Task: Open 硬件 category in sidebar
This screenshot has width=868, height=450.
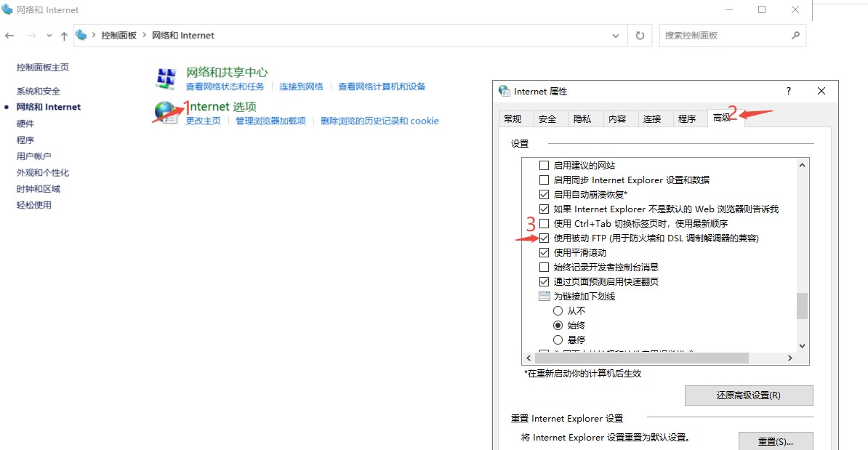Action: (25, 124)
